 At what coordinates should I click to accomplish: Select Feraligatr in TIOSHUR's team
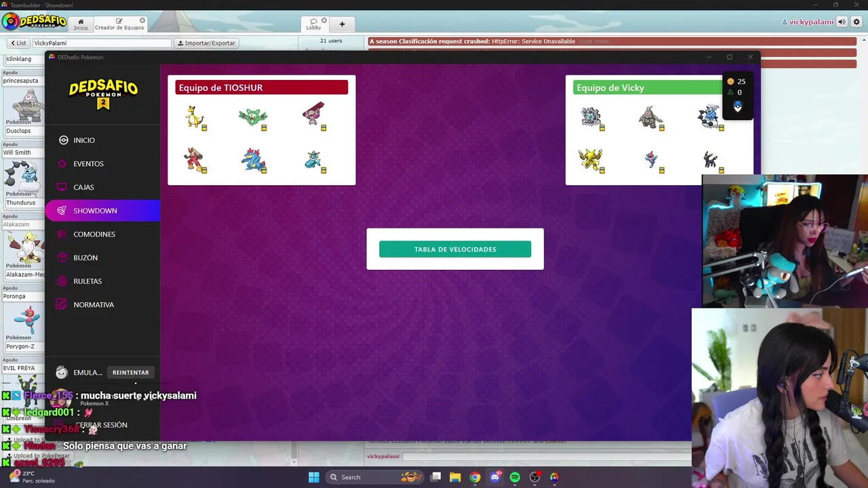[254, 160]
